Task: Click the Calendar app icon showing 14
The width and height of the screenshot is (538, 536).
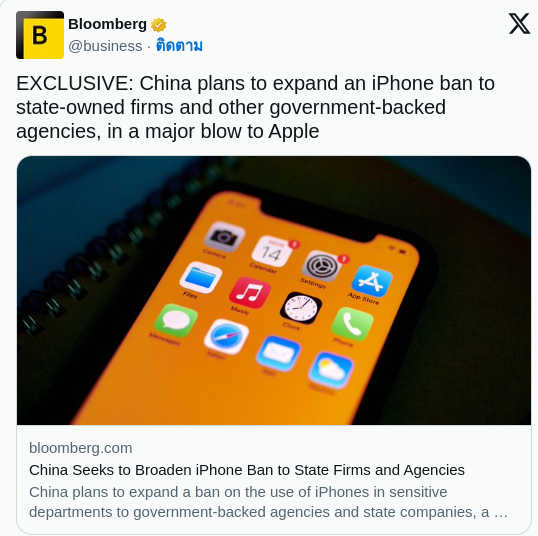Action: [x=272, y=252]
